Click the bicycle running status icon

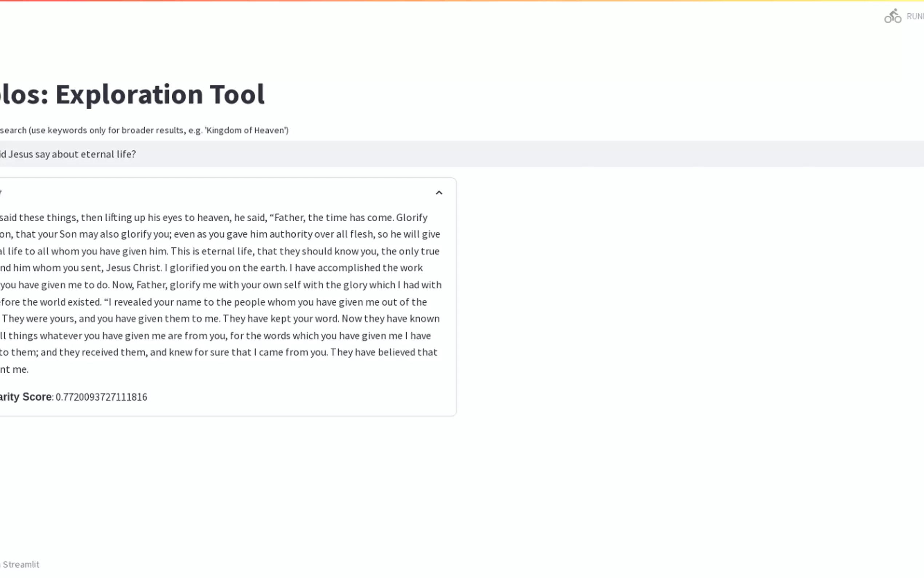892,16
